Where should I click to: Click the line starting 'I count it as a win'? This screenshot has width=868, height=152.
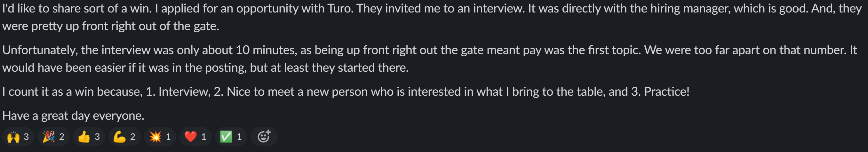[x=346, y=92]
